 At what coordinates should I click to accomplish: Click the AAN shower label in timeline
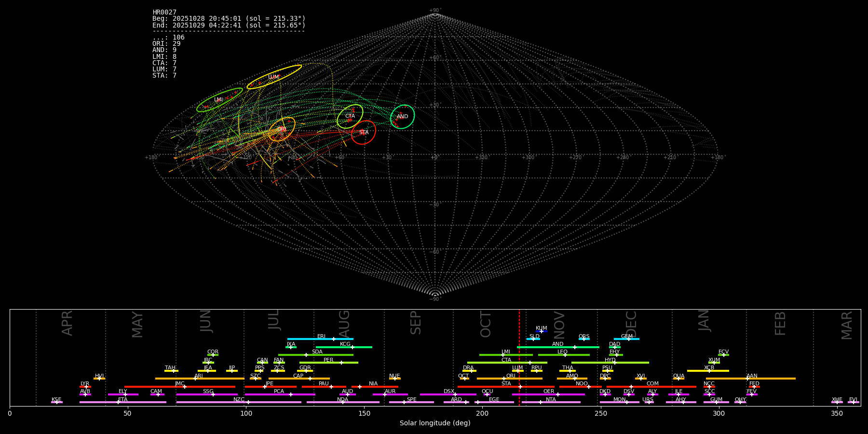pos(752,376)
